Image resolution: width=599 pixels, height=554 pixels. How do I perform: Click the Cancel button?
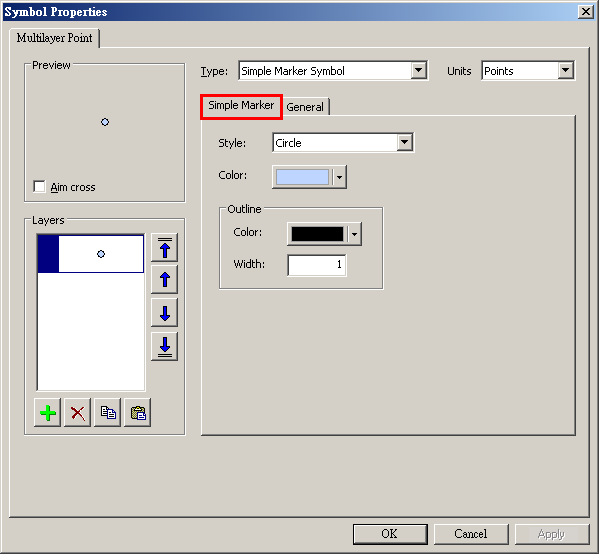tap(471, 534)
